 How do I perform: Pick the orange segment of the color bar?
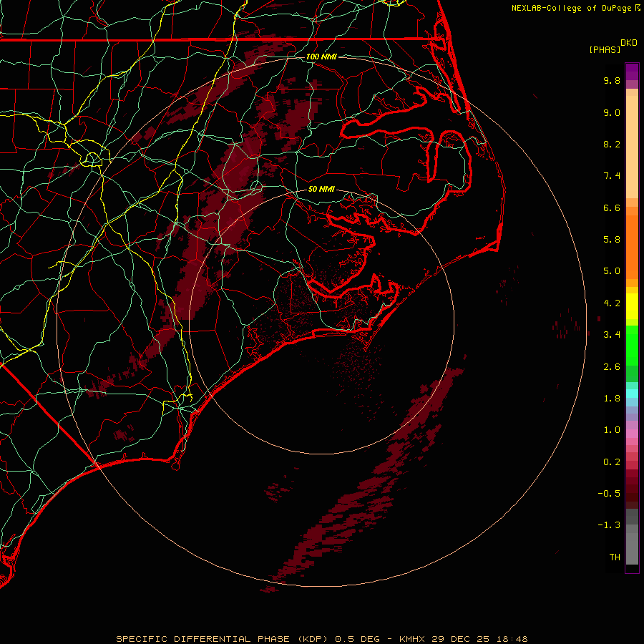pyautogui.click(x=632, y=246)
